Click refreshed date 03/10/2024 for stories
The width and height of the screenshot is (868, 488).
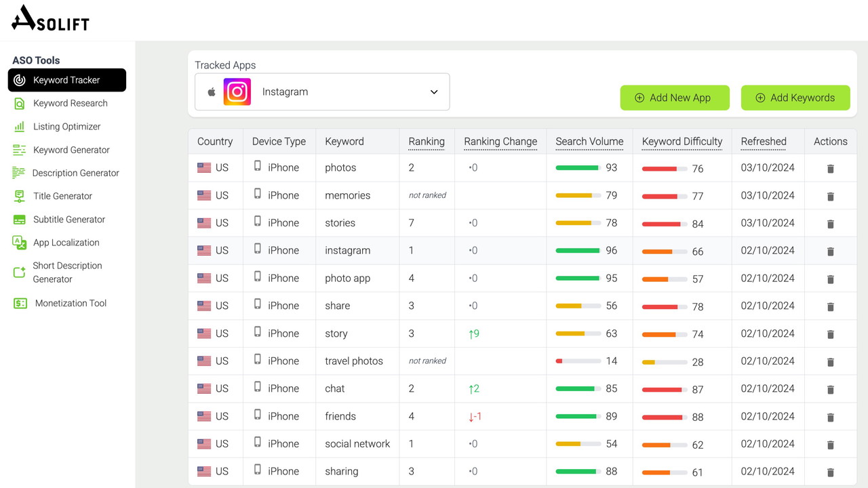tap(768, 222)
